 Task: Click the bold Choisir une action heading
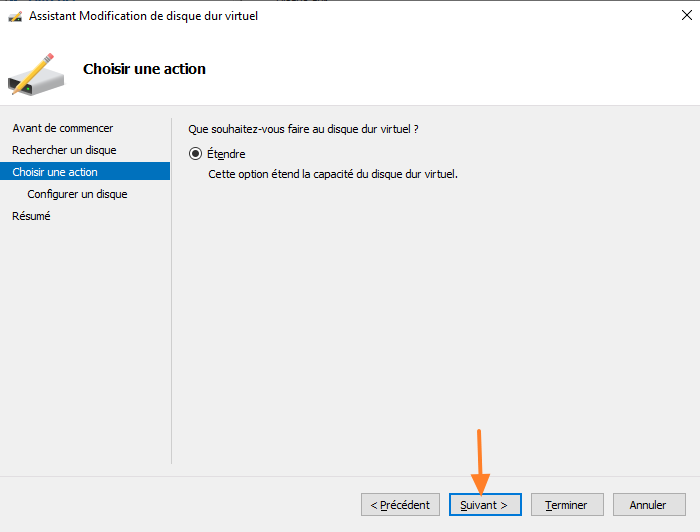tap(144, 69)
